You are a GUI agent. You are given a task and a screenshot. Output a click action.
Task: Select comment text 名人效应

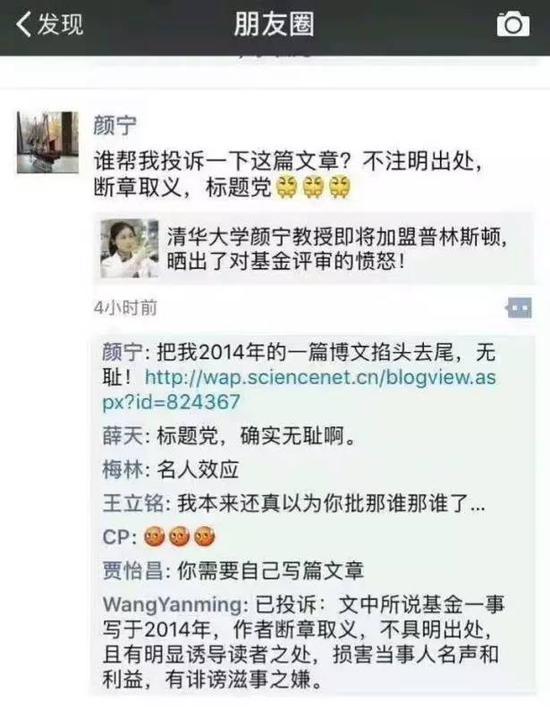198,470
